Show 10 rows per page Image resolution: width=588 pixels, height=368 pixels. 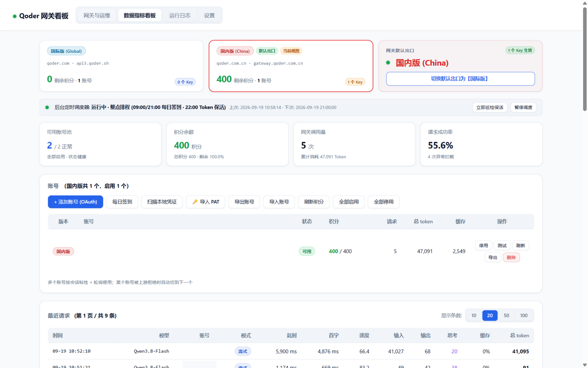(x=474, y=316)
